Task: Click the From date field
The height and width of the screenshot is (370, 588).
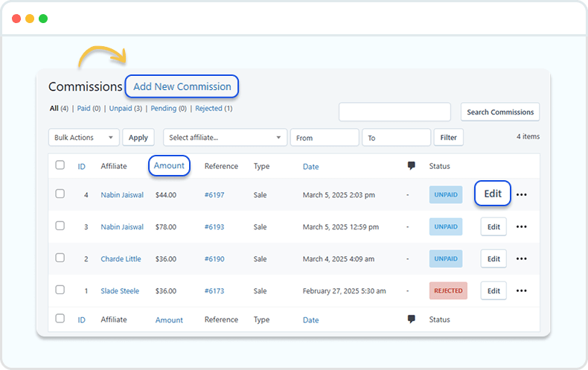Action: pyautogui.click(x=325, y=137)
